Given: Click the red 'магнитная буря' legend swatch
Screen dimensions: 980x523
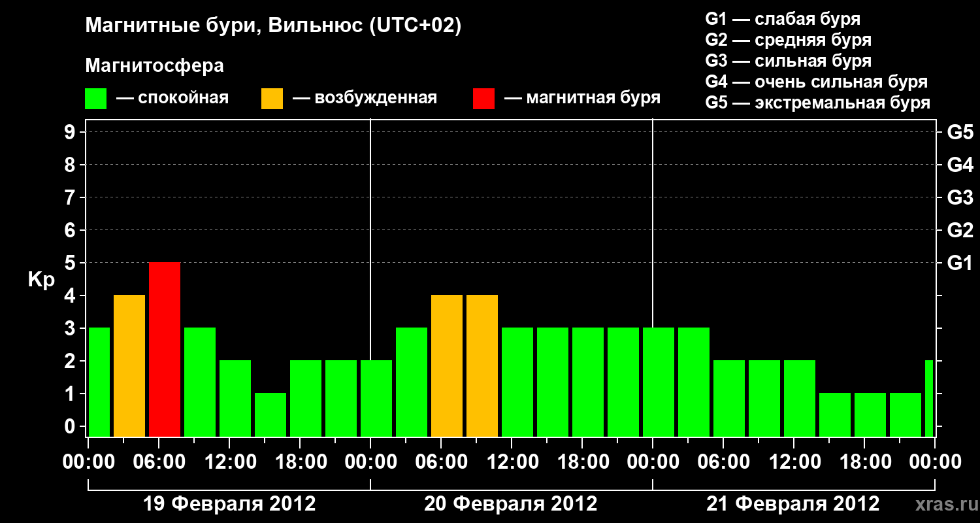Looking at the screenshot, I should pyautogui.click(x=483, y=99).
